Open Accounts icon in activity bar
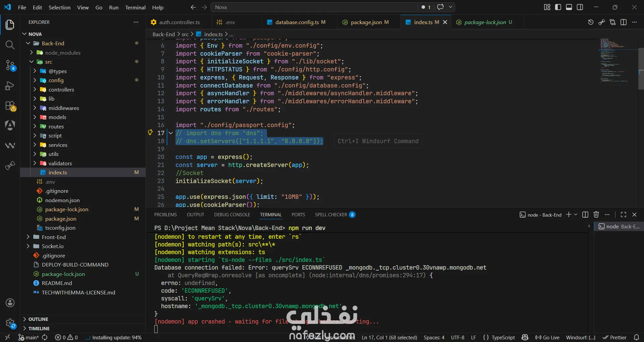 click(x=10, y=303)
